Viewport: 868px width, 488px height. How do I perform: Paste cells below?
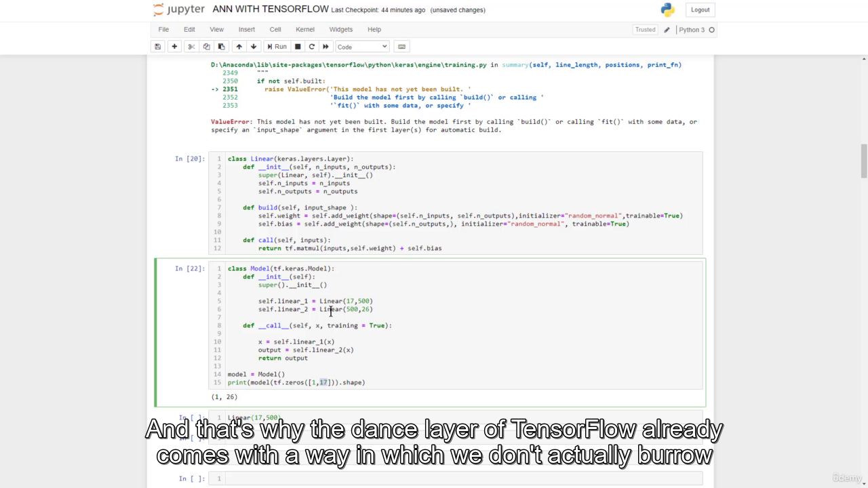[221, 47]
